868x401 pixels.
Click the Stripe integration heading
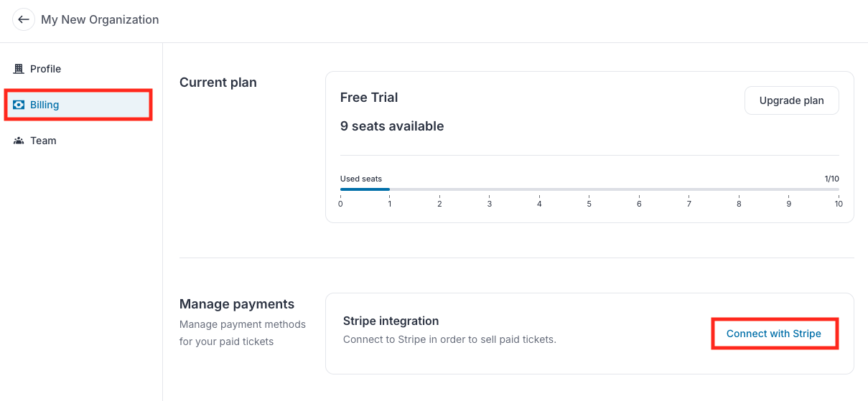(x=391, y=321)
